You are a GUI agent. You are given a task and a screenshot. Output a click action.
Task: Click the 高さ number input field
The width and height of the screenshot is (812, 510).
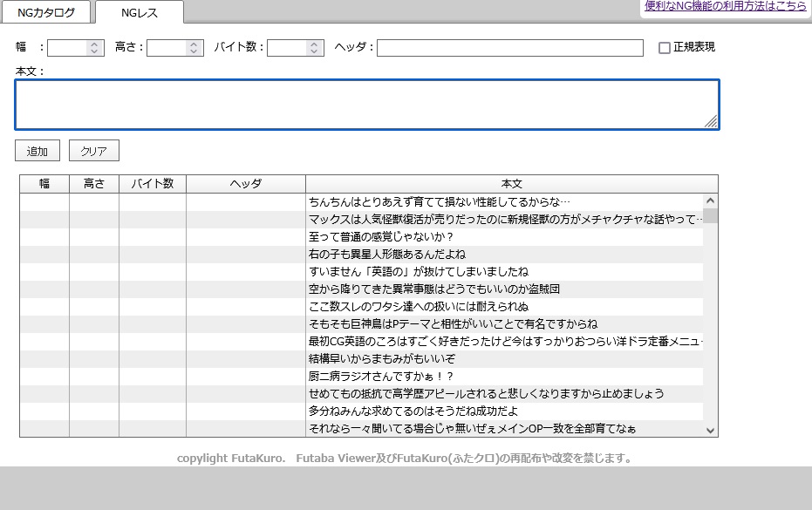point(167,48)
